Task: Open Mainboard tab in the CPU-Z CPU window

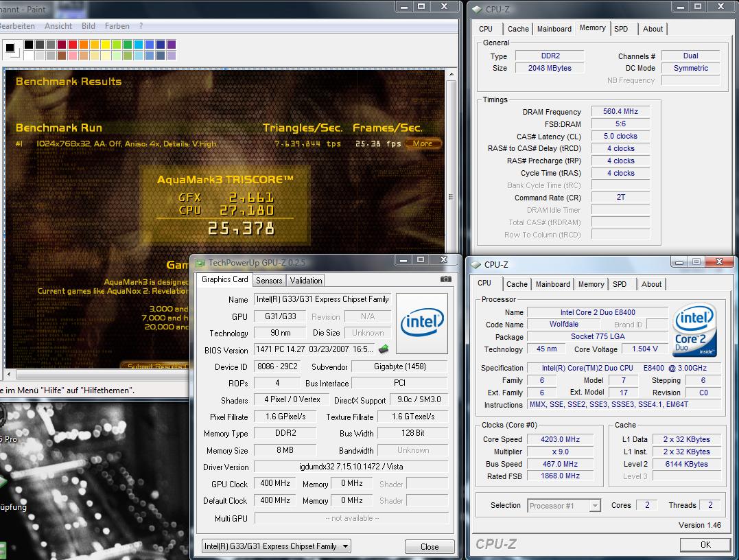Action: tap(553, 284)
